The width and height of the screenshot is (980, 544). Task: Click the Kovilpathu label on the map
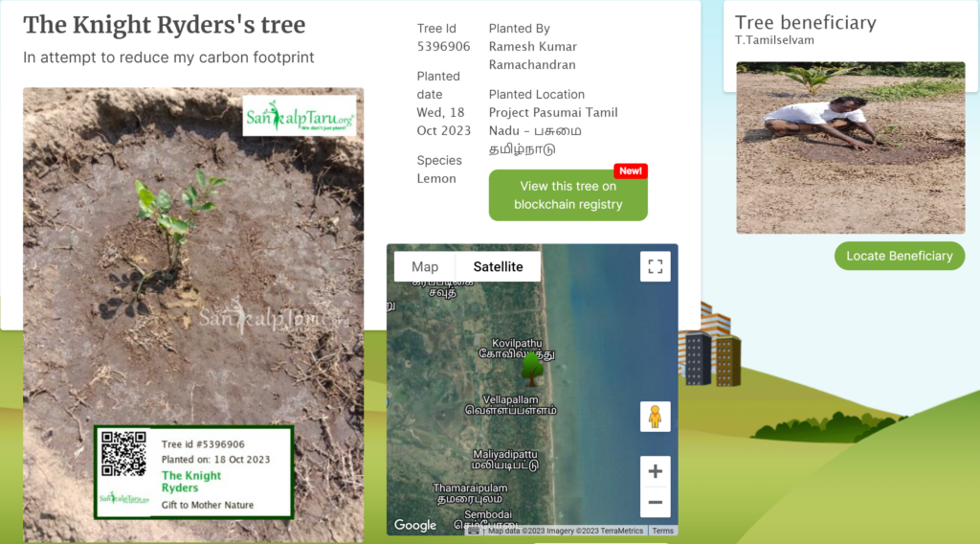click(517, 343)
